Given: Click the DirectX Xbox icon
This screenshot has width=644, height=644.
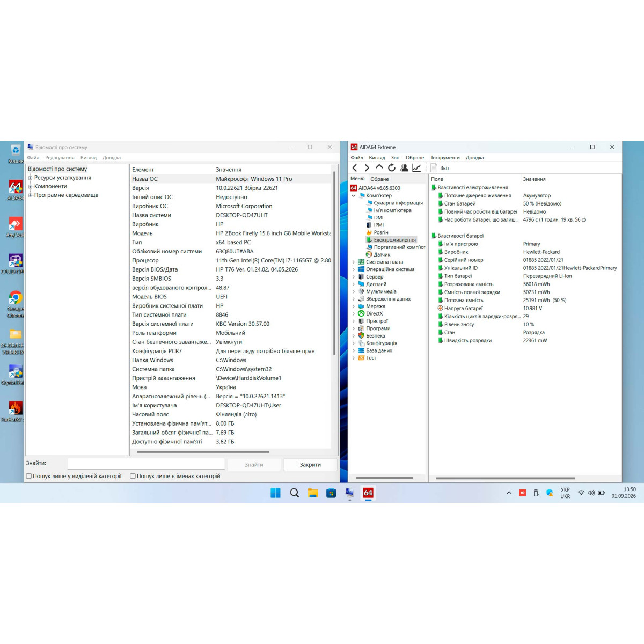Looking at the screenshot, I should [x=361, y=314].
